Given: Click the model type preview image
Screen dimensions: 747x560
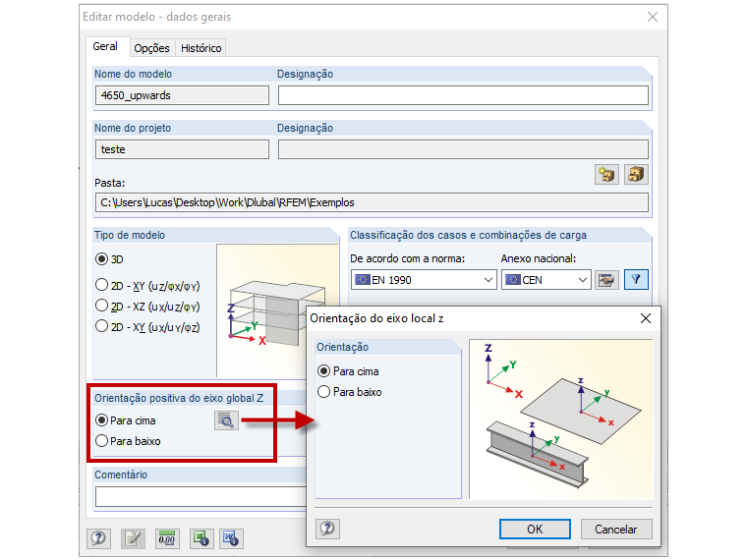Looking at the screenshot, I should [x=277, y=310].
